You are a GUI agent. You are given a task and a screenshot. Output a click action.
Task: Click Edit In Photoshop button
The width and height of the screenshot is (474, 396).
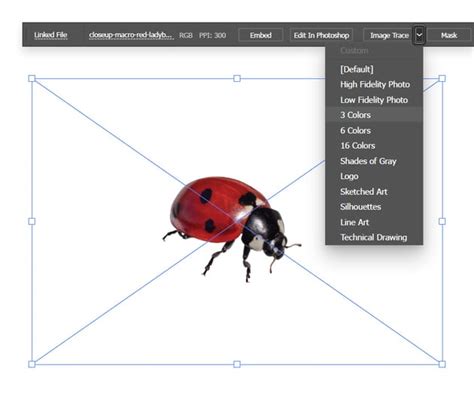pyautogui.click(x=321, y=35)
